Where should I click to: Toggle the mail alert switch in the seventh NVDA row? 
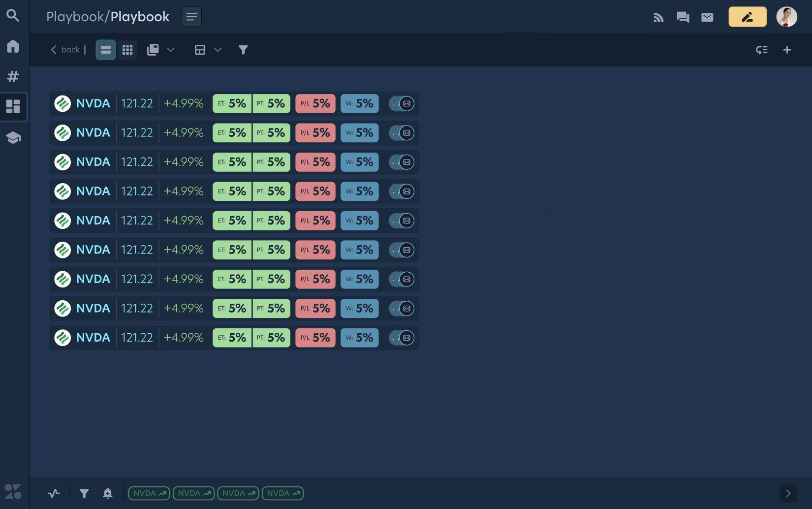coord(402,280)
